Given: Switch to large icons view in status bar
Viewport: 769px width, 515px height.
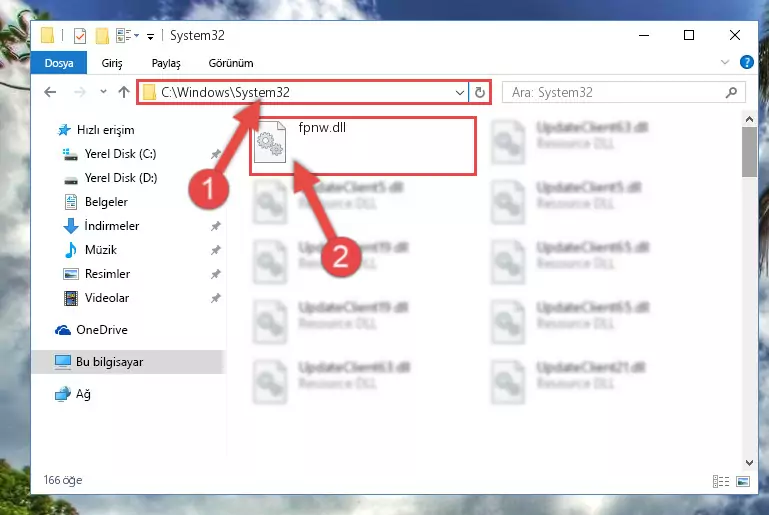Looking at the screenshot, I should coord(743,481).
